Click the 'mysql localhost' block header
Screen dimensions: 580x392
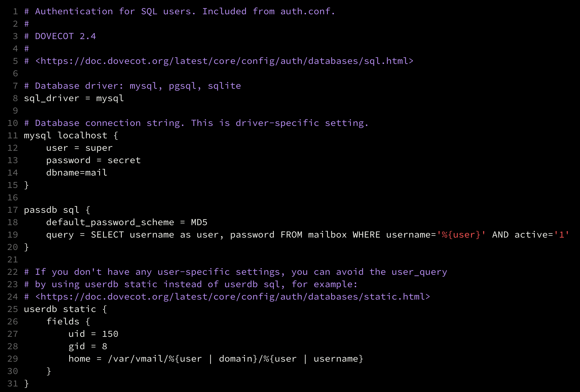[x=65, y=136]
